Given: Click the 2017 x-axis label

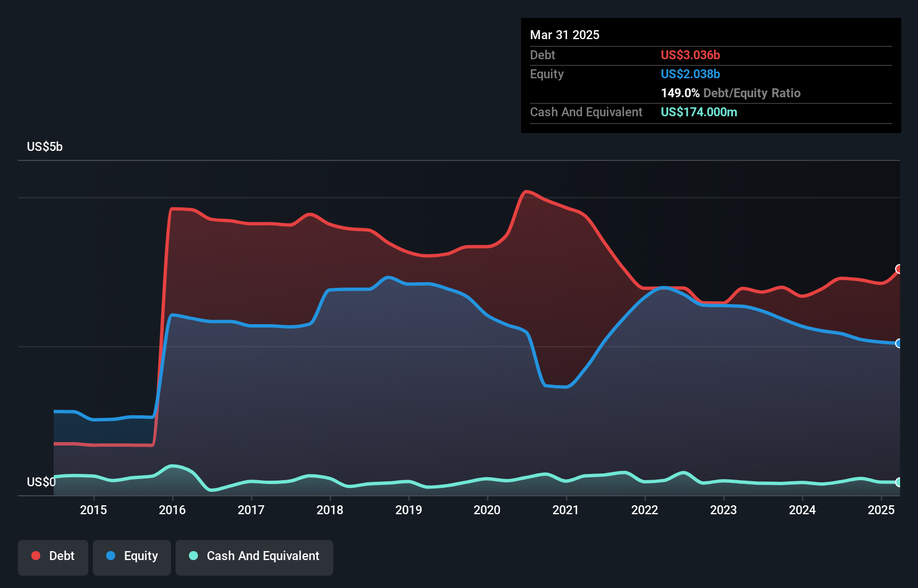Looking at the screenshot, I should click(251, 510).
